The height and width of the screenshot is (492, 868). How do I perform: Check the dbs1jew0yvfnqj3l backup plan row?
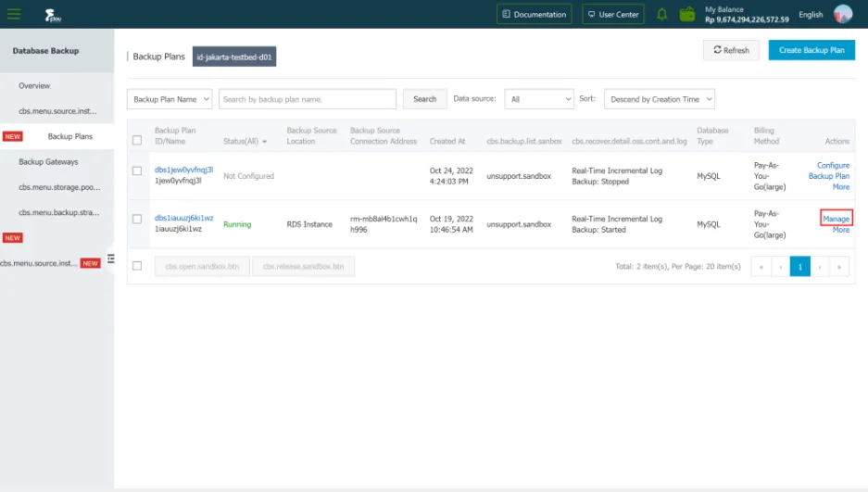pos(137,171)
